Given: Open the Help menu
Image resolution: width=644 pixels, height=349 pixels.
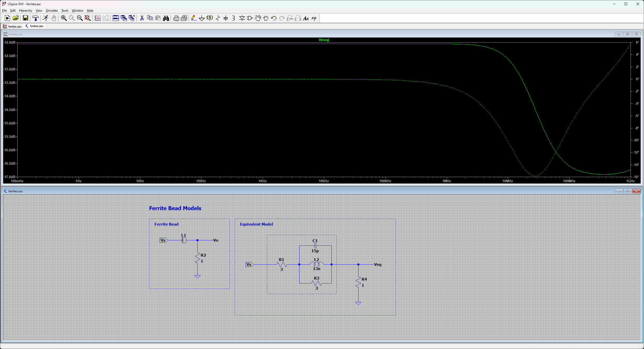Looking at the screenshot, I should coord(90,11).
